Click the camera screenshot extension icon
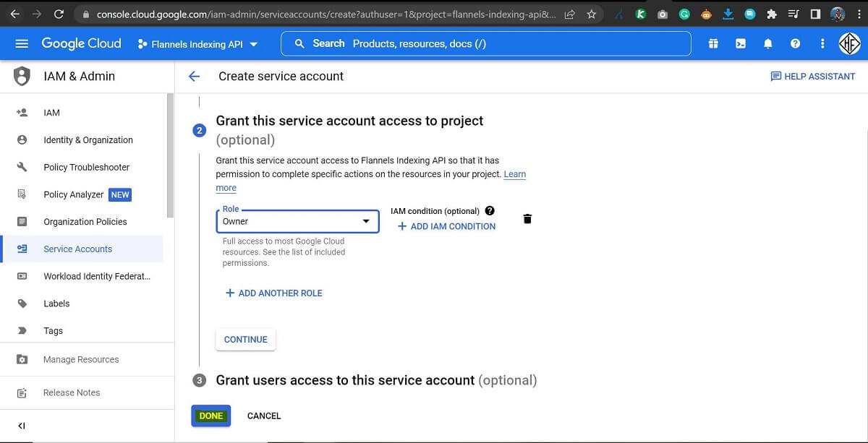This screenshot has width=868, height=443. pyautogui.click(x=662, y=14)
